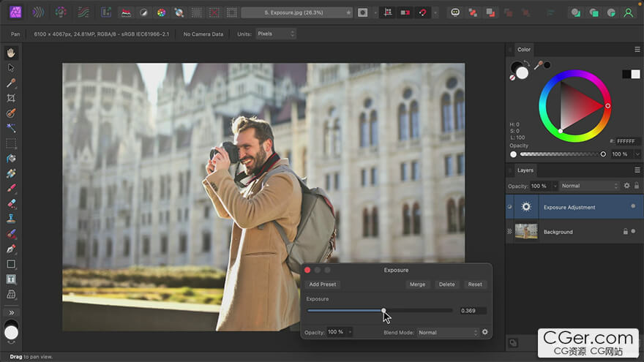
Task: Click the Invert Pixel Selection icon
Action: (x=232, y=12)
